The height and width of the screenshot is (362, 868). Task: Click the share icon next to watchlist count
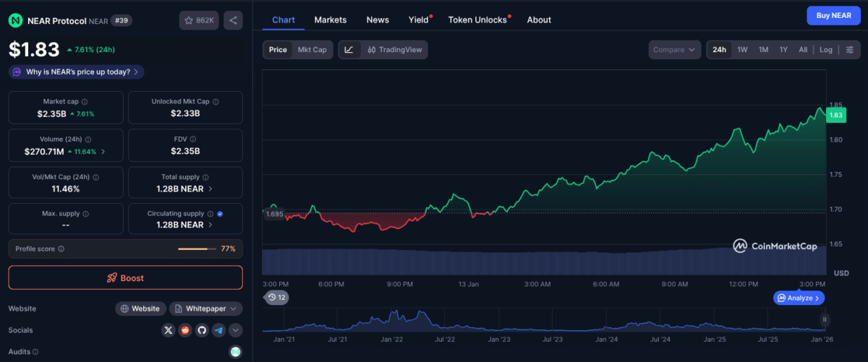[233, 20]
